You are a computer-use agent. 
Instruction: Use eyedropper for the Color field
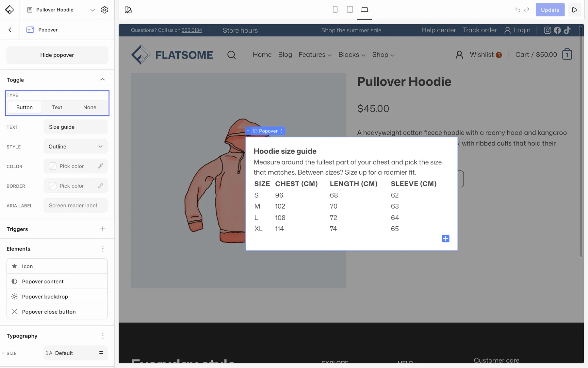pyautogui.click(x=100, y=166)
